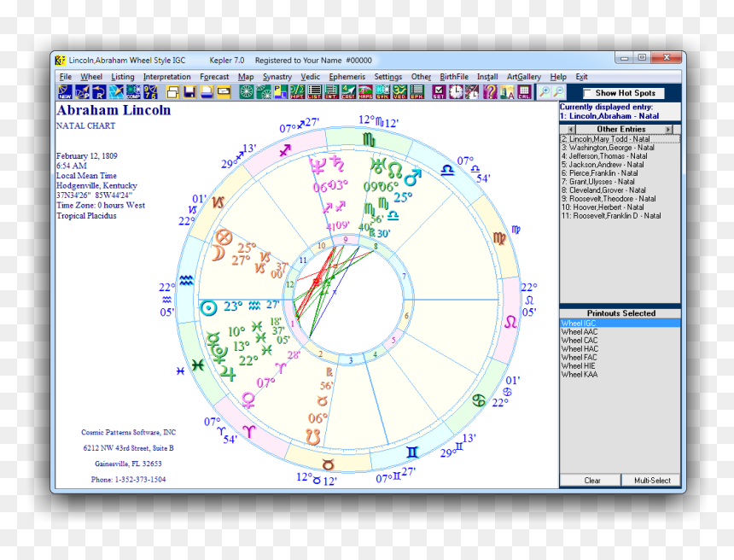This screenshot has height=560, width=734.
Task: Open the Ephemeris menu
Action: (x=347, y=77)
